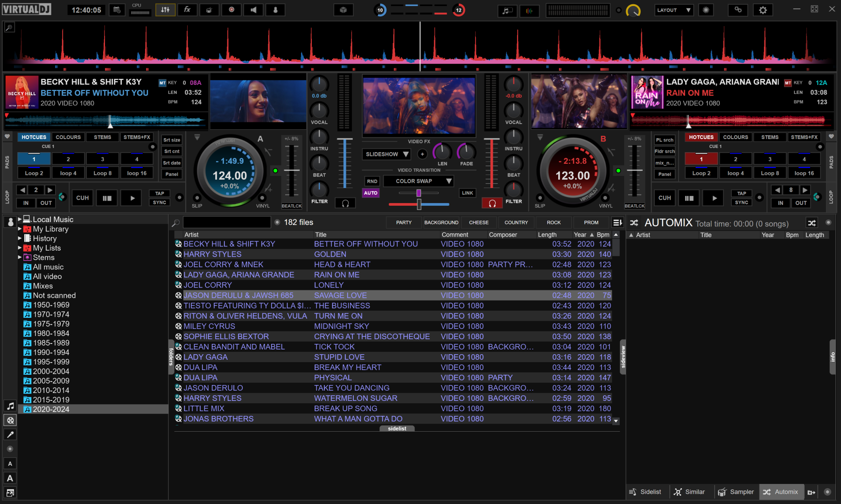Toggle VINYL mode on deck B
Screen dimensions: 841x504
[x=605, y=198]
